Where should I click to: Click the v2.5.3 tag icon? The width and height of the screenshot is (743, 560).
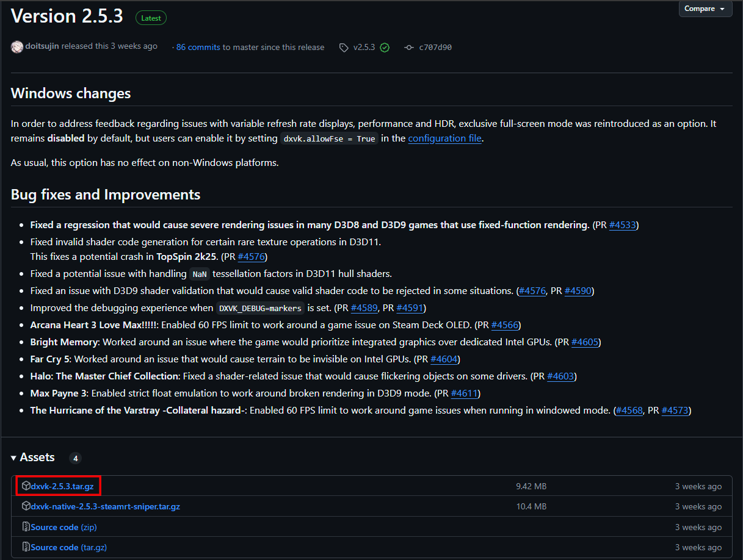pos(344,48)
